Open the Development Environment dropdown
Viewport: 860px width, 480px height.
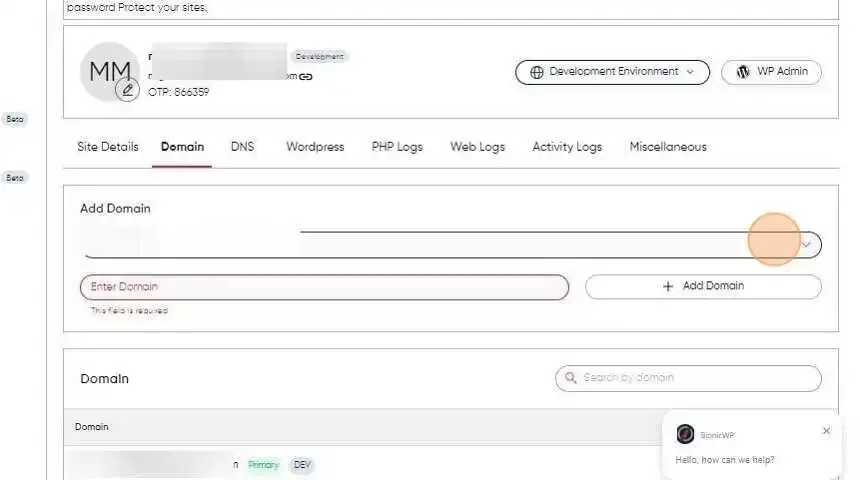coord(612,72)
